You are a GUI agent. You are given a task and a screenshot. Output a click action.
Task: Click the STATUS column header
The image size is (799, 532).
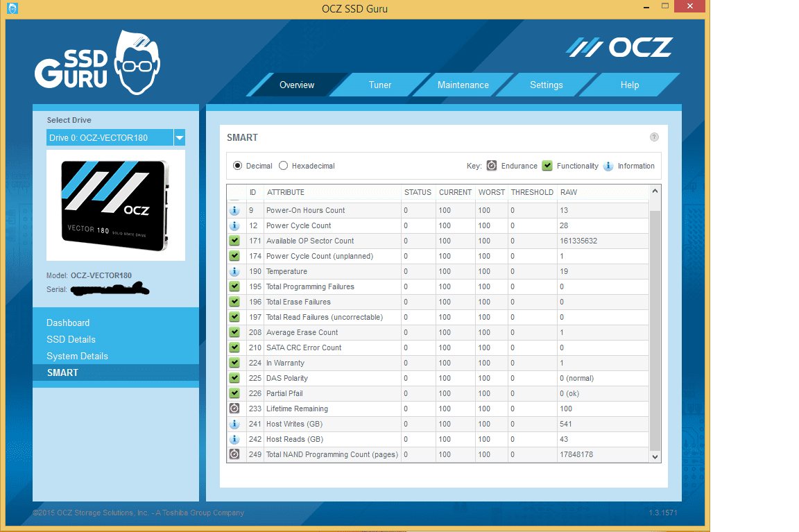[418, 192]
